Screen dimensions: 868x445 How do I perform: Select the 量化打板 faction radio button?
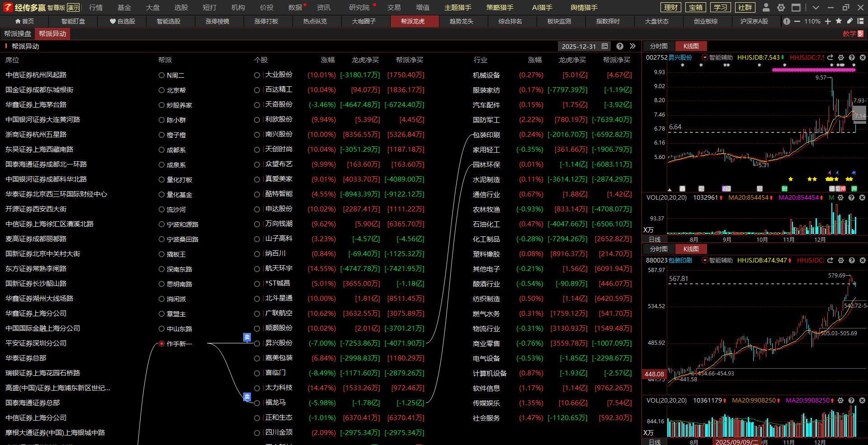click(x=161, y=180)
